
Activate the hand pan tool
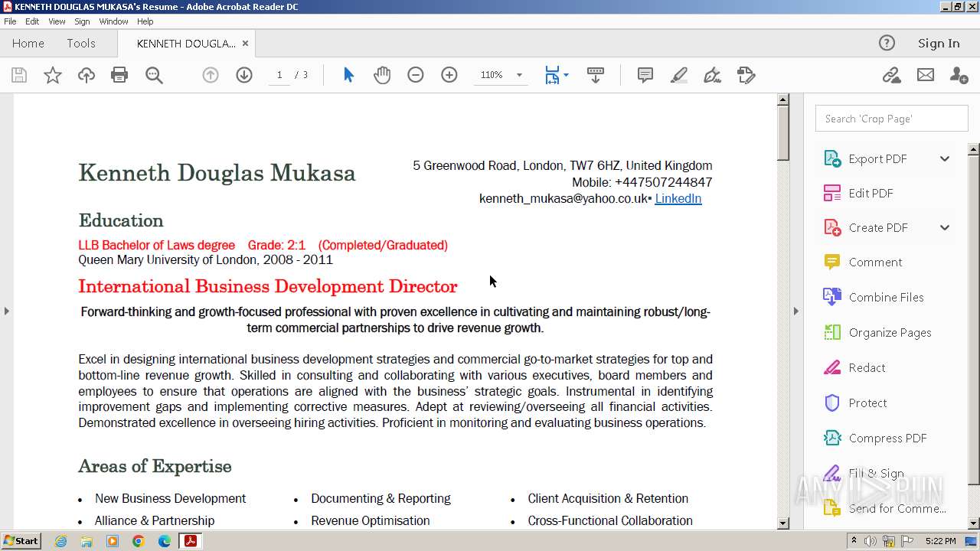coord(382,75)
